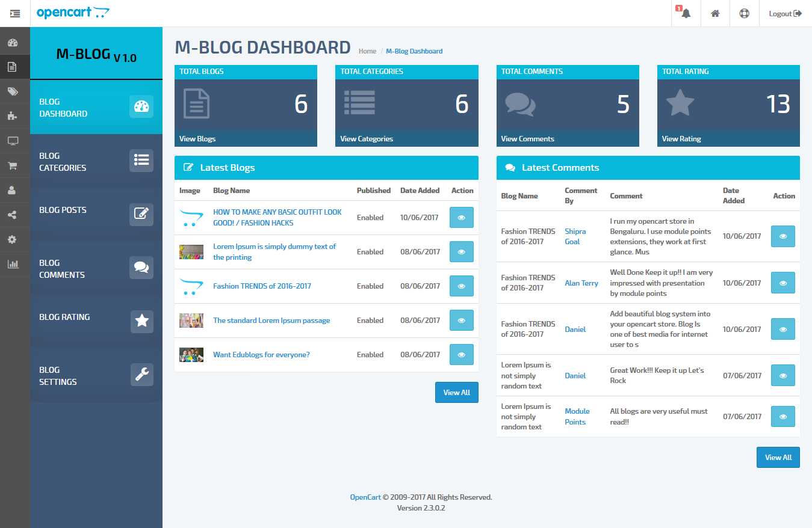This screenshot has height=528, width=812.
Task: Click View All under Latest Blogs
Action: click(456, 393)
